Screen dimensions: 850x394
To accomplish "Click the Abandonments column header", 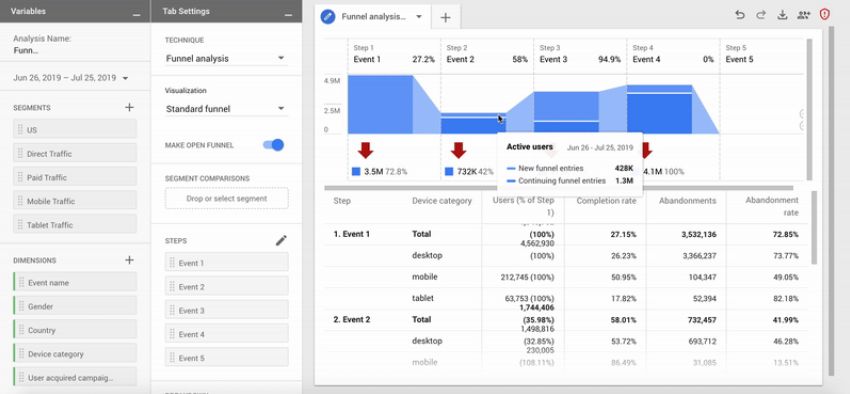I will click(688, 201).
